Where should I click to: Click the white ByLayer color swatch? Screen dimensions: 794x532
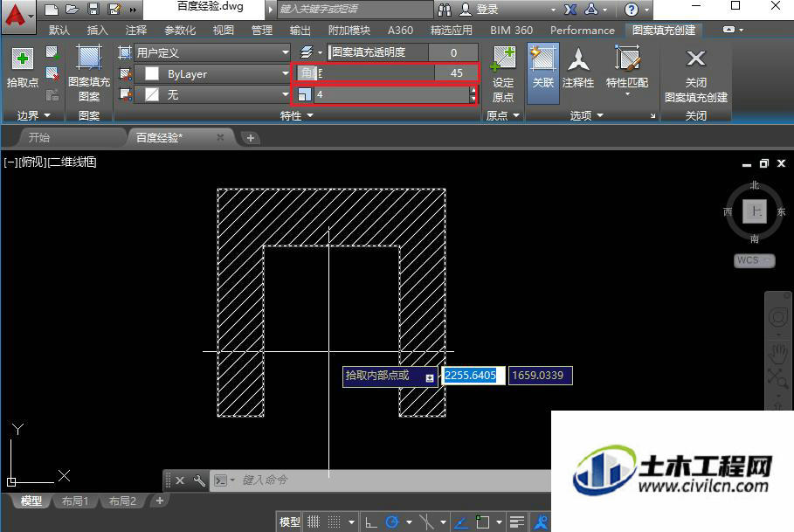[152, 74]
